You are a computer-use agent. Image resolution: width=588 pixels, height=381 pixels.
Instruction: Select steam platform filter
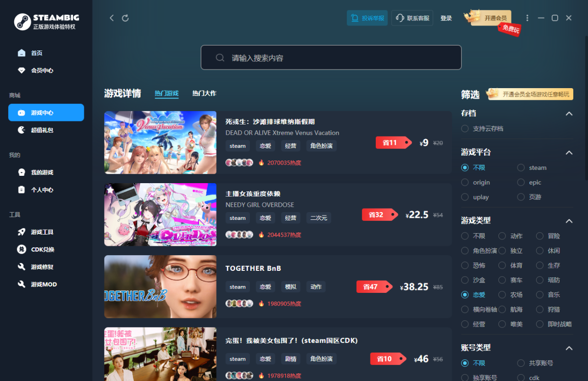coord(521,167)
